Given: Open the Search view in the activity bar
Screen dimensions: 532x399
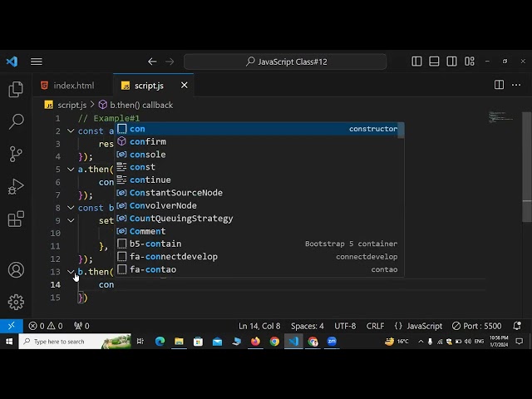Looking at the screenshot, I should [x=16, y=121].
